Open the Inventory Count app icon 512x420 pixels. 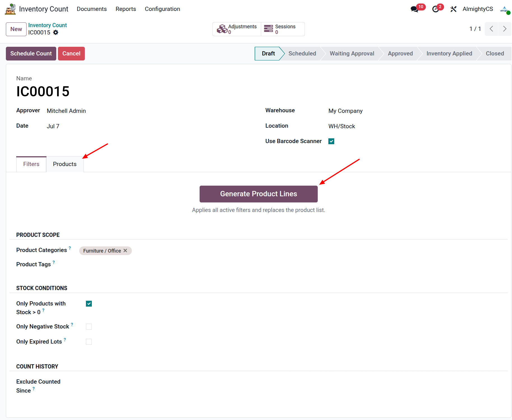[10, 9]
